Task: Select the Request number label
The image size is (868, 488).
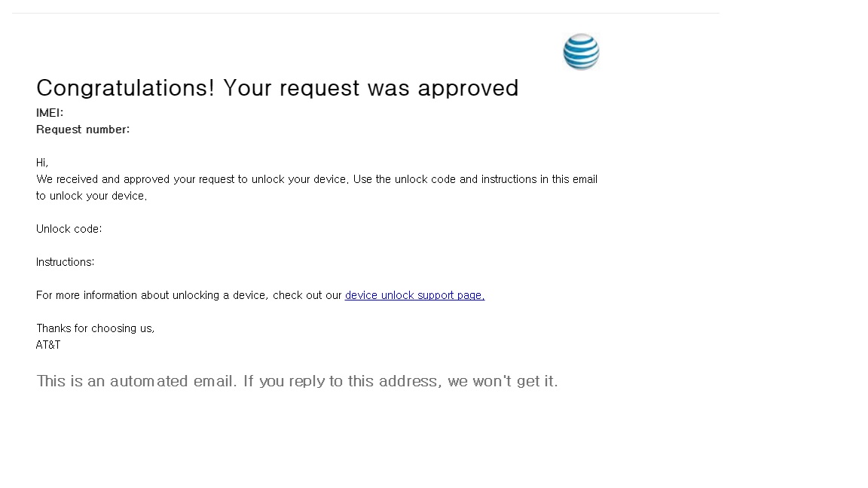Action: click(83, 130)
